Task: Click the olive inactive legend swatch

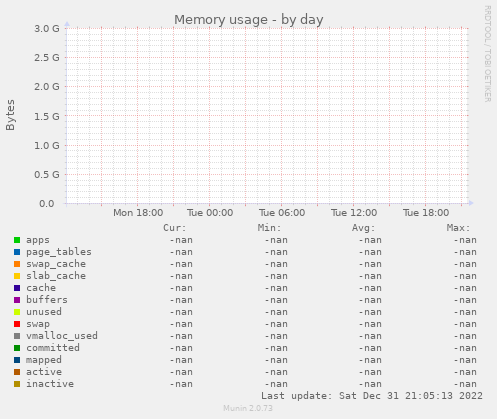Action: [17, 384]
